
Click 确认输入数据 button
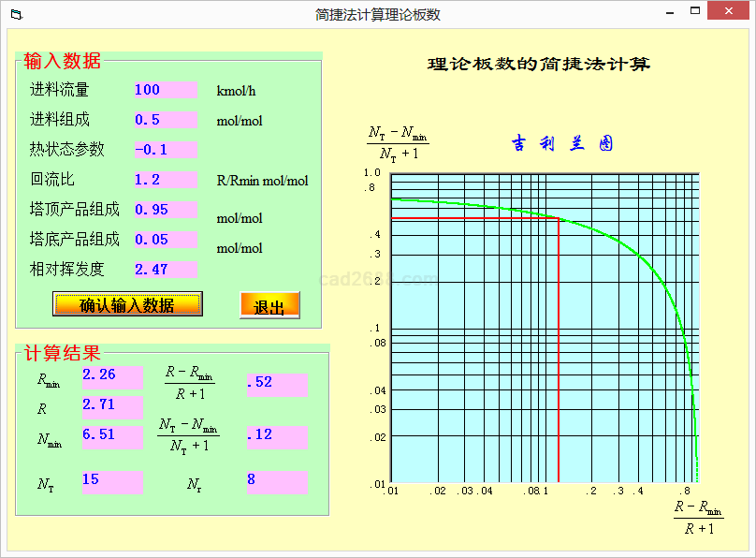point(127,304)
